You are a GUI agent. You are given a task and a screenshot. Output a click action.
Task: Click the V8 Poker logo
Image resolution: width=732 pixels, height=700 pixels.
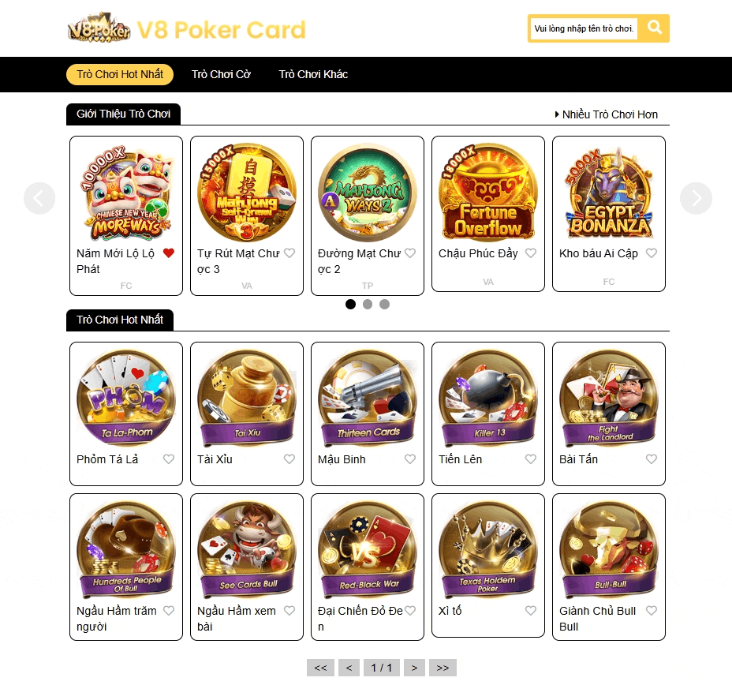pos(99,27)
